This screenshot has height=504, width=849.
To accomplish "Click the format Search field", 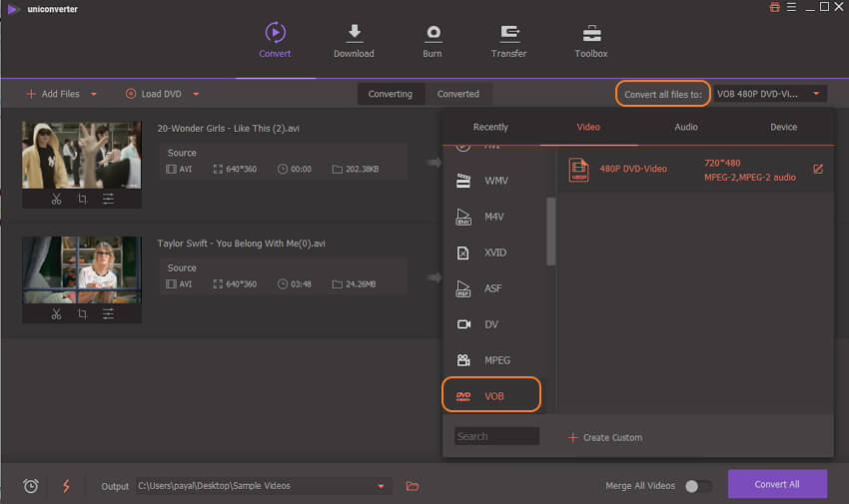I will (496, 436).
